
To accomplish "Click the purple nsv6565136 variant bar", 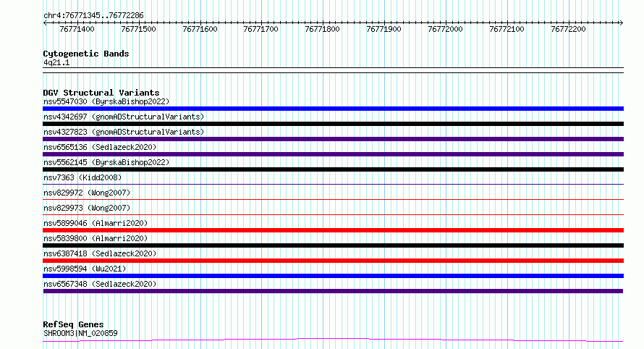I will click(333, 154).
